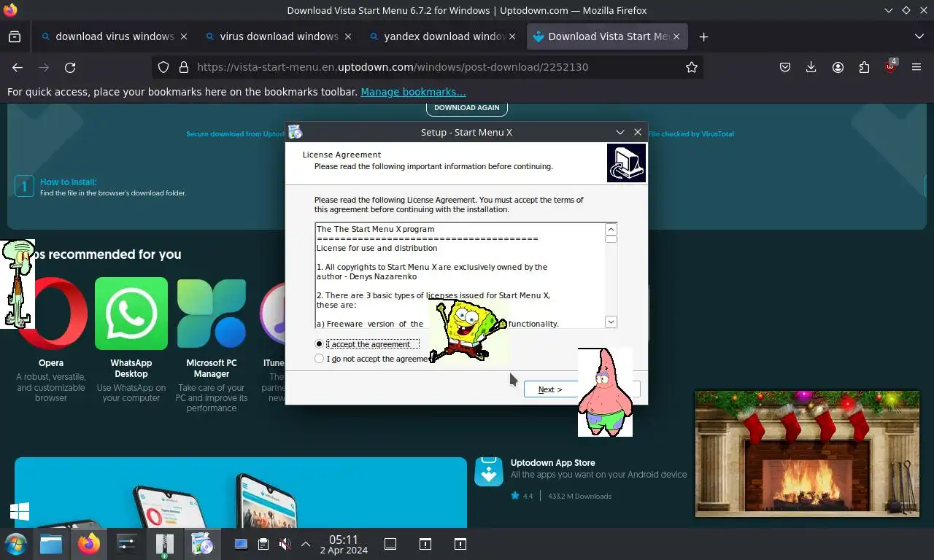Open the Firefox account icon
The height and width of the screenshot is (560, 934).
838,67
